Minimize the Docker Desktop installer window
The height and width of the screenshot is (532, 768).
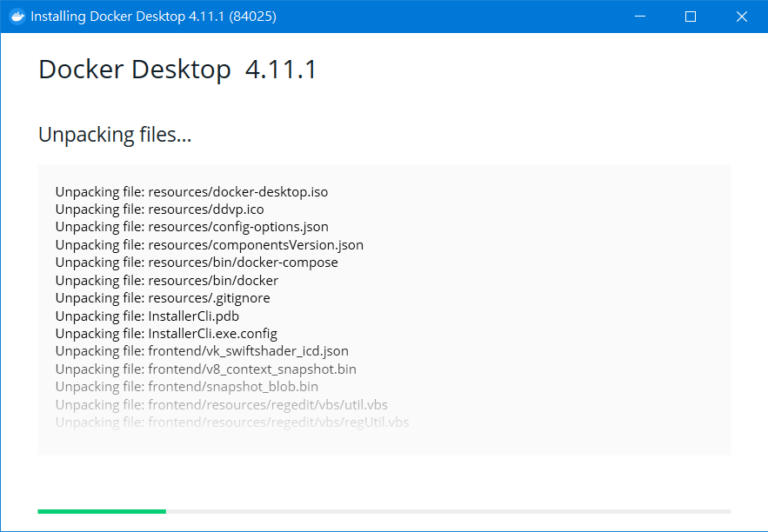(x=639, y=17)
